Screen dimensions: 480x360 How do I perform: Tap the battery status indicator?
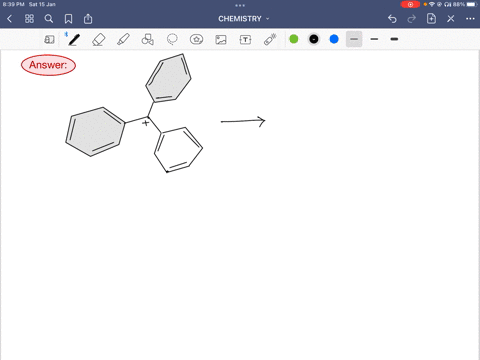point(472,4)
